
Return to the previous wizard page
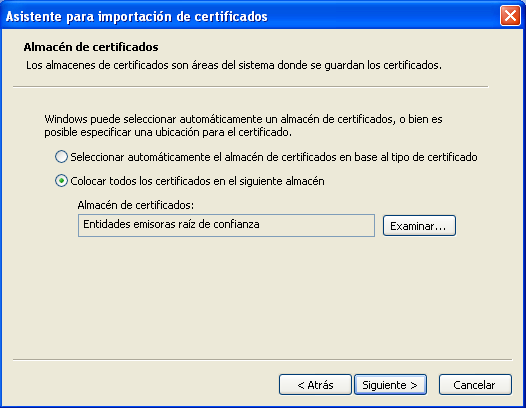[315, 385]
